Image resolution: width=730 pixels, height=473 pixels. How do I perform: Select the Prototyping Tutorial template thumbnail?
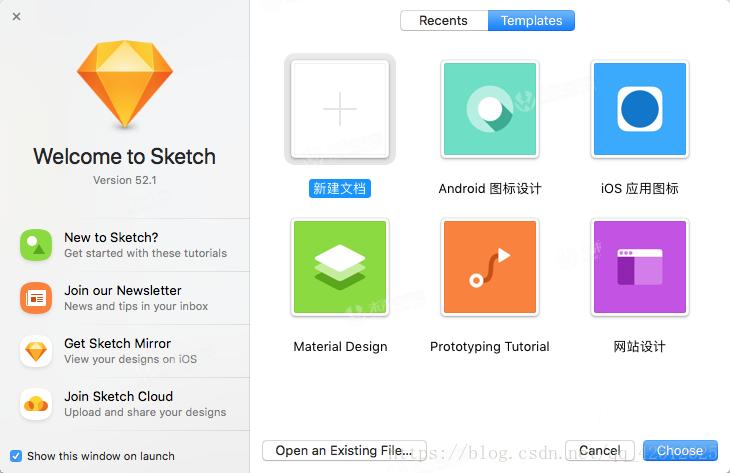tap(490, 267)
